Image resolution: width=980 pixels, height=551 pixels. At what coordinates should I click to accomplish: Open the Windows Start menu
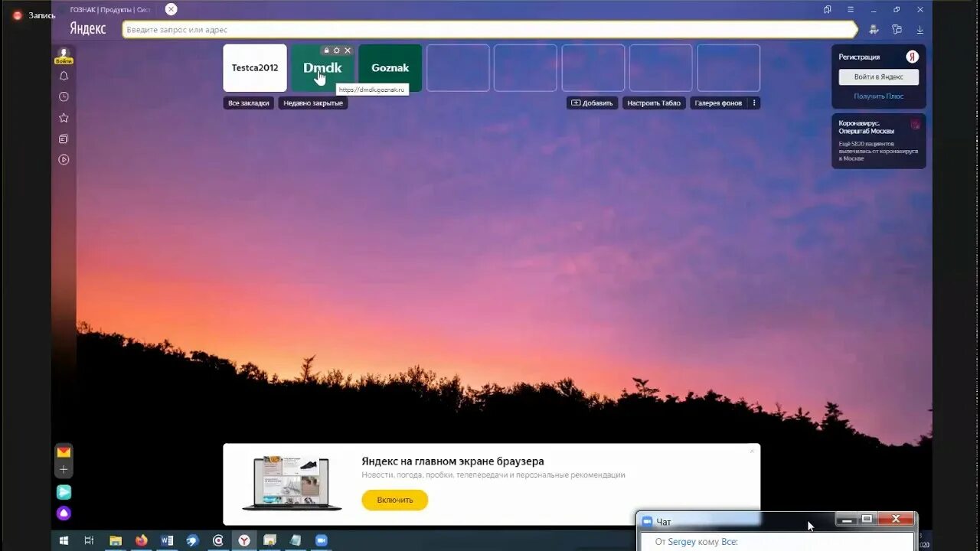pos(64,540)
